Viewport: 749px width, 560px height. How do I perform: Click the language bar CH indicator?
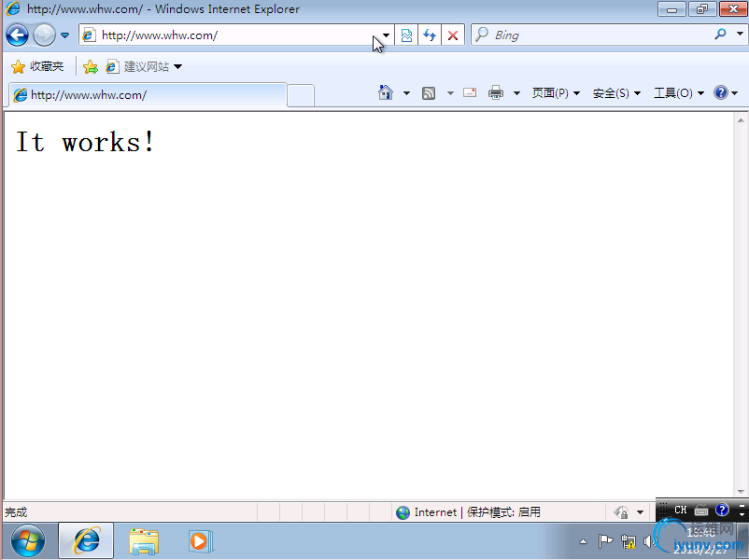pos(680,510)
